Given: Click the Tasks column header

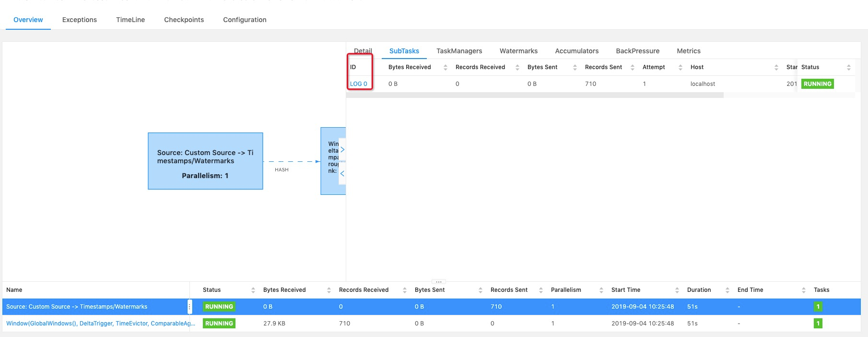Looking at the screenshot, I should click(x=821, y=290).
